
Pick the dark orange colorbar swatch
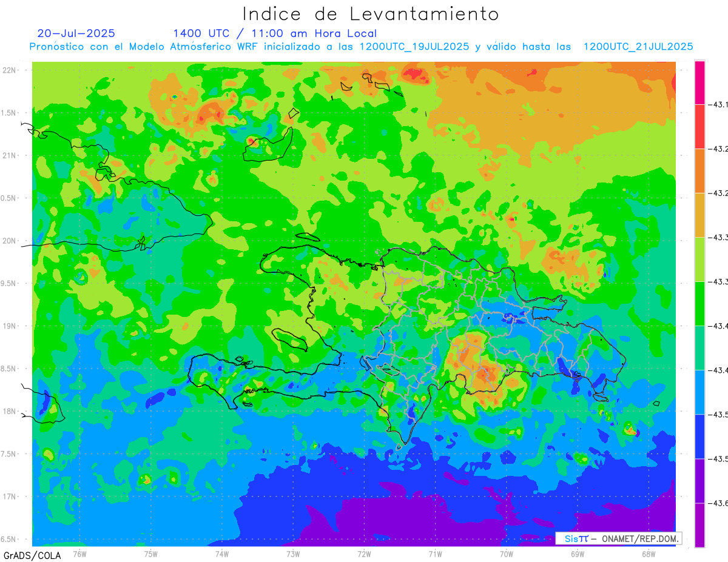pyautogui.click(x=699, y=171)
